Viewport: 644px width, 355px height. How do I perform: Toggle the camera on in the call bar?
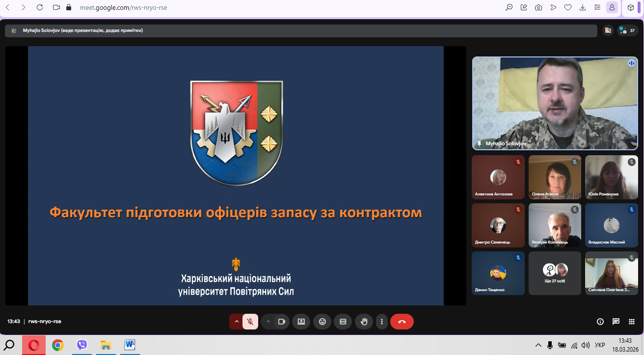(282, 322)
